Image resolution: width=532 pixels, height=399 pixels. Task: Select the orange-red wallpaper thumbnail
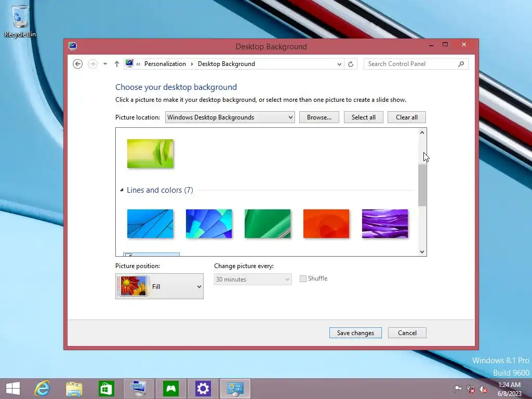click(326, 223)
